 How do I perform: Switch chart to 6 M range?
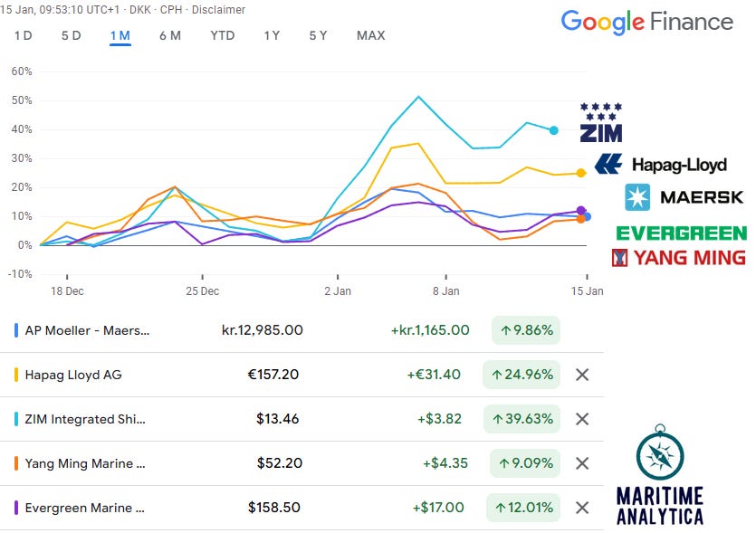click(169, 35)
